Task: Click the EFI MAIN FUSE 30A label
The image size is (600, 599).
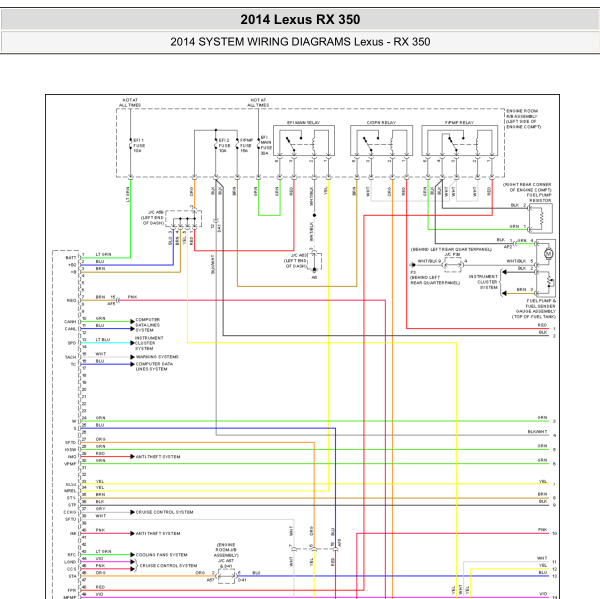Action: coord(266,145)
